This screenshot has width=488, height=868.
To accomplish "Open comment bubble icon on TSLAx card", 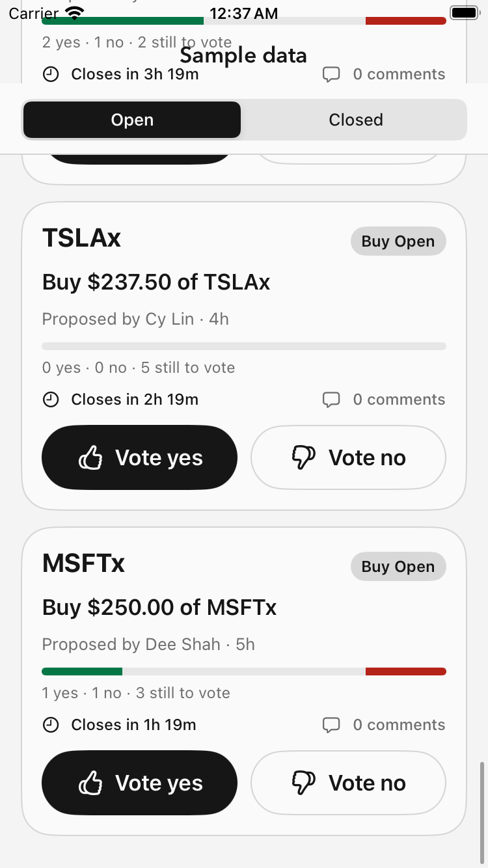I will click(331, 400).
